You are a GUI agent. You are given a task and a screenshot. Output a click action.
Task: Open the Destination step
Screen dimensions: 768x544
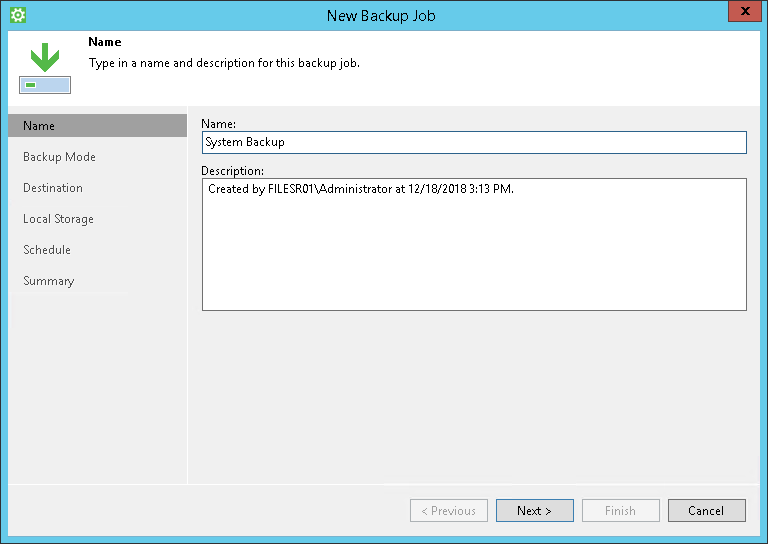click(x=53, y=188)
